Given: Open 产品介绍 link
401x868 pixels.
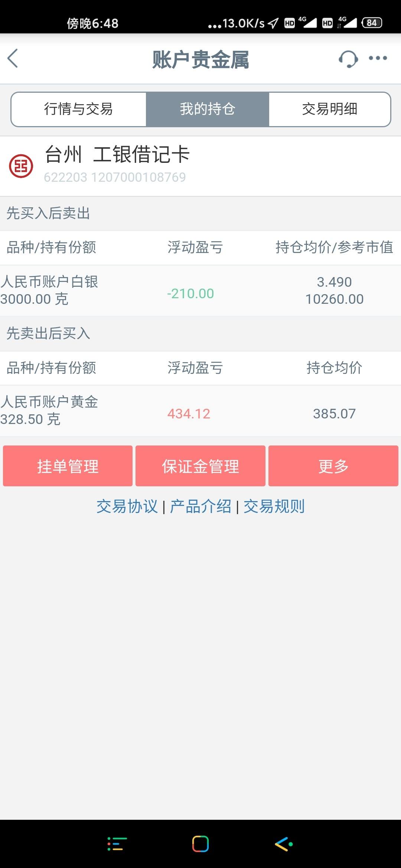Looking at the screenshot, I should [x=200, y=506].
